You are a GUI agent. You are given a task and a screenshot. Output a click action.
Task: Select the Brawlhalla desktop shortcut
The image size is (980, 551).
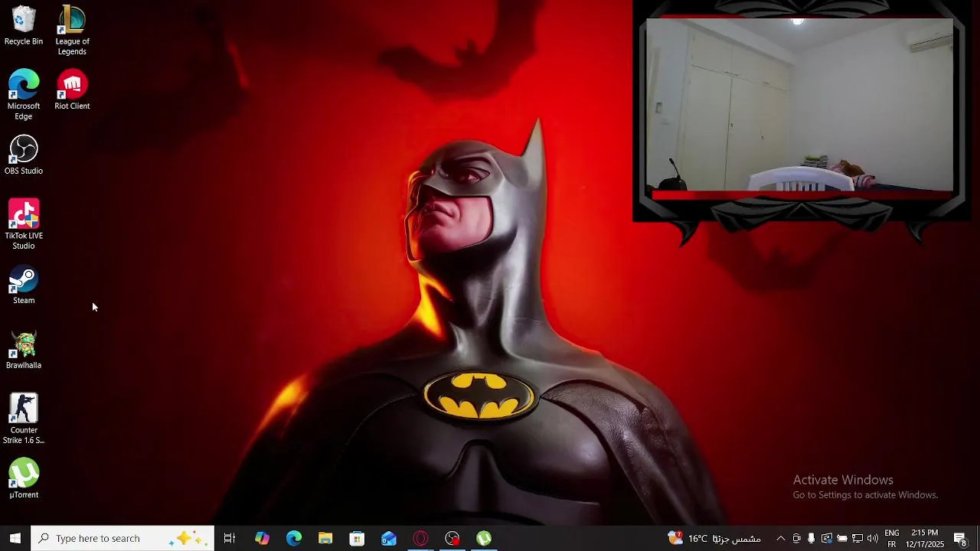[x=24, y=350]
